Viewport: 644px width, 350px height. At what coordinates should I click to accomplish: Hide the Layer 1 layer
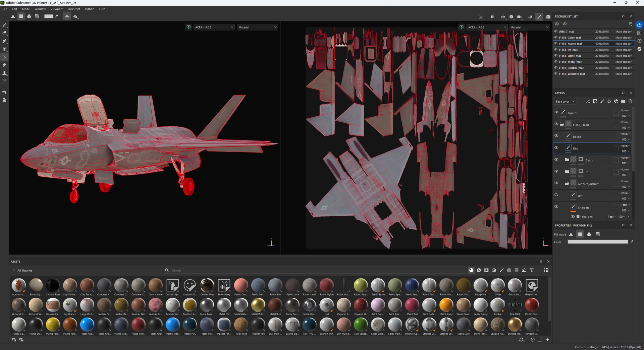tap(556, 112)
